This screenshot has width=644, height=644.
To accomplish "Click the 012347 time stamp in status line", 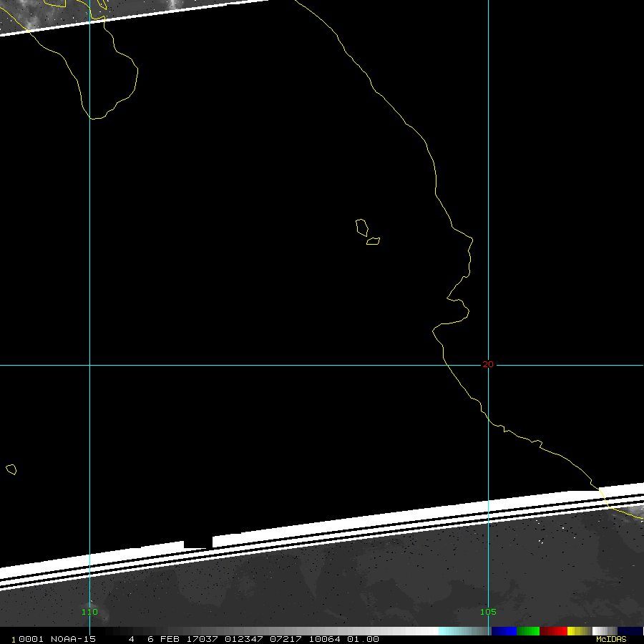I will pos(243,639).
